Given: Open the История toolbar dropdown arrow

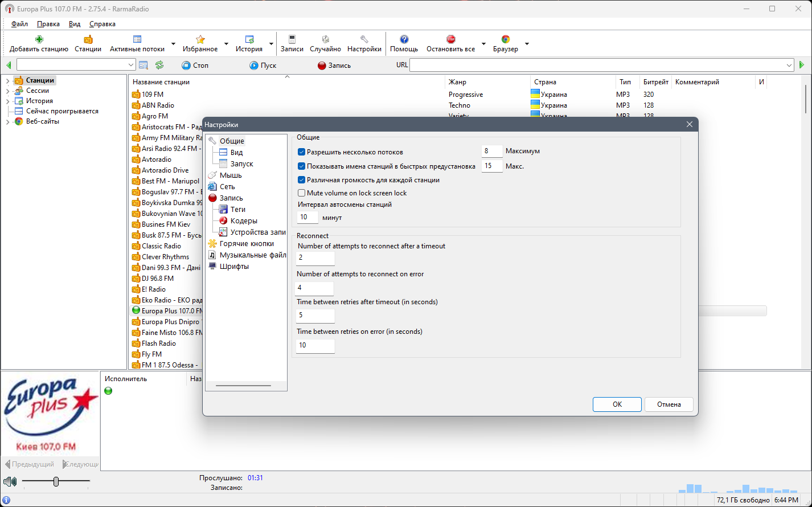Looking at the screenshot, I should 271,44.
